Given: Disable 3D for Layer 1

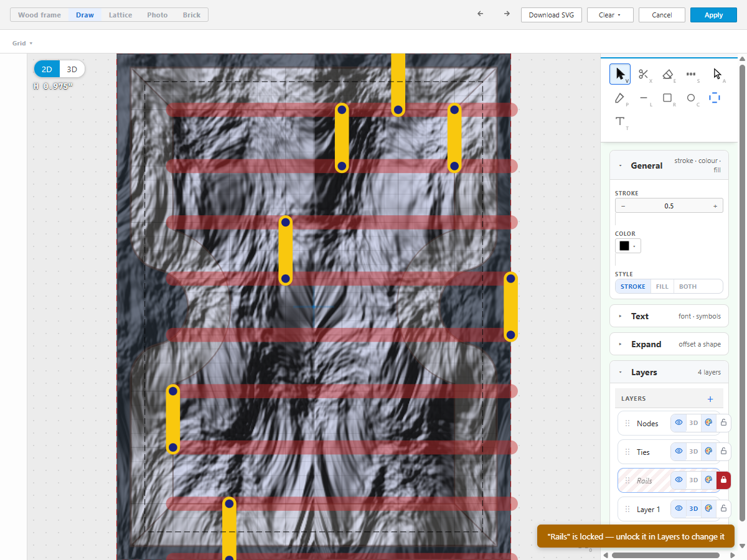Looking at the screenshot, I should point(693,509).
